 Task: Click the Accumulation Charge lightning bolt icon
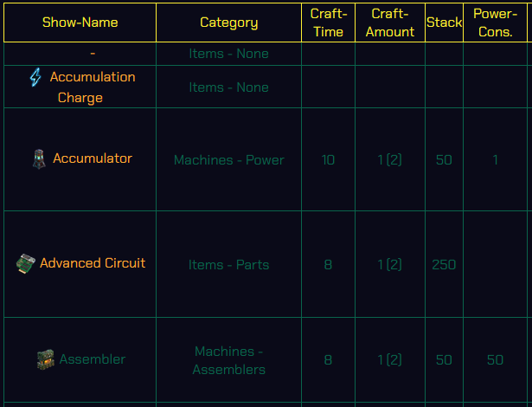point(35,77)
